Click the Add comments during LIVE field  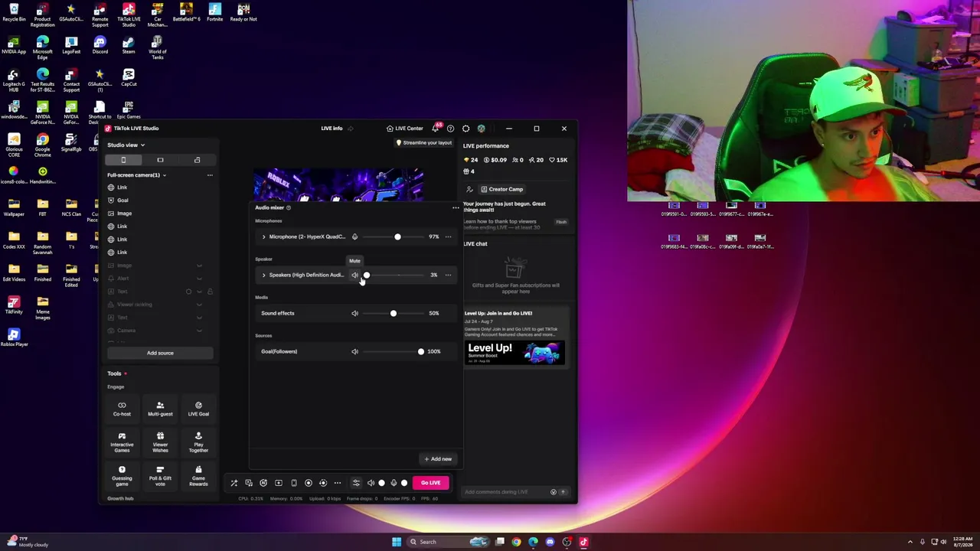(505, 492)
